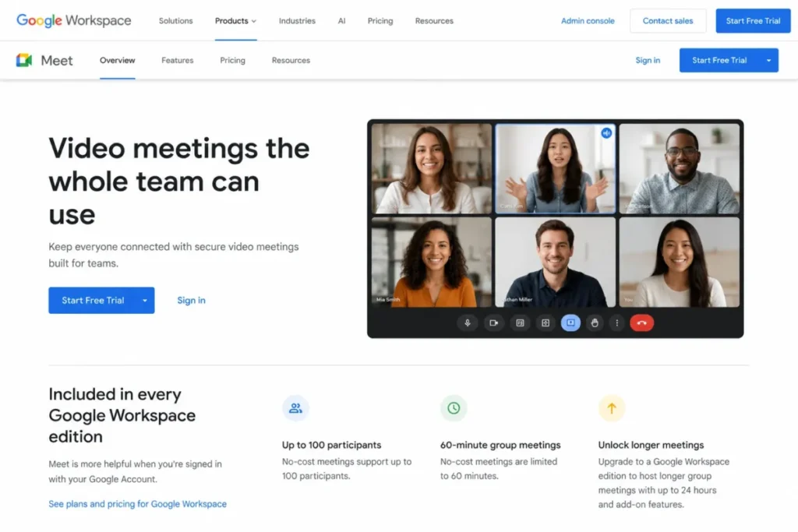Select the Resources tab in Meet bar
The image size is (798, 532).
click(291, 60)
